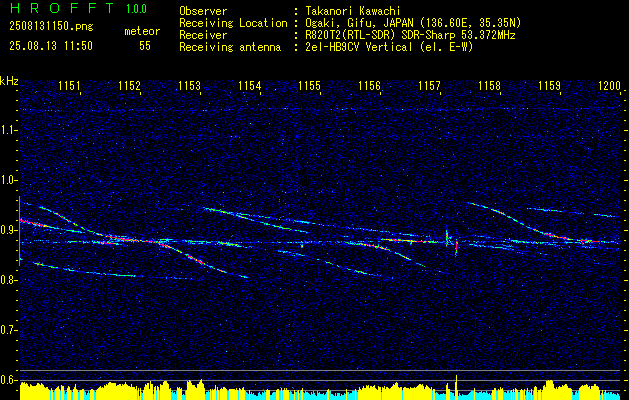Click the 0.7 kHz frequency label
Viewport: 629px width, 400px height.
point(7,331)
